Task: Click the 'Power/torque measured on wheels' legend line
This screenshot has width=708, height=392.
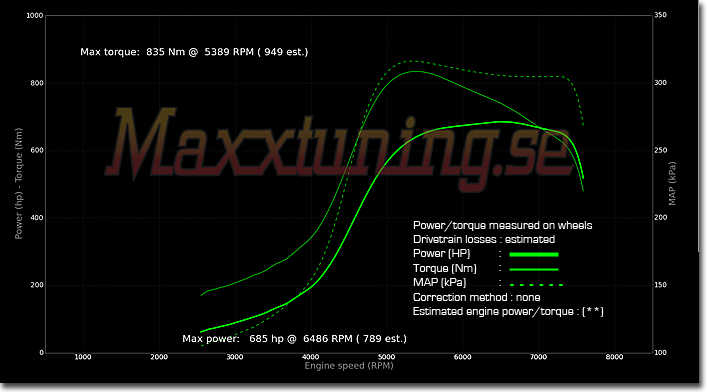Action: 503,225
